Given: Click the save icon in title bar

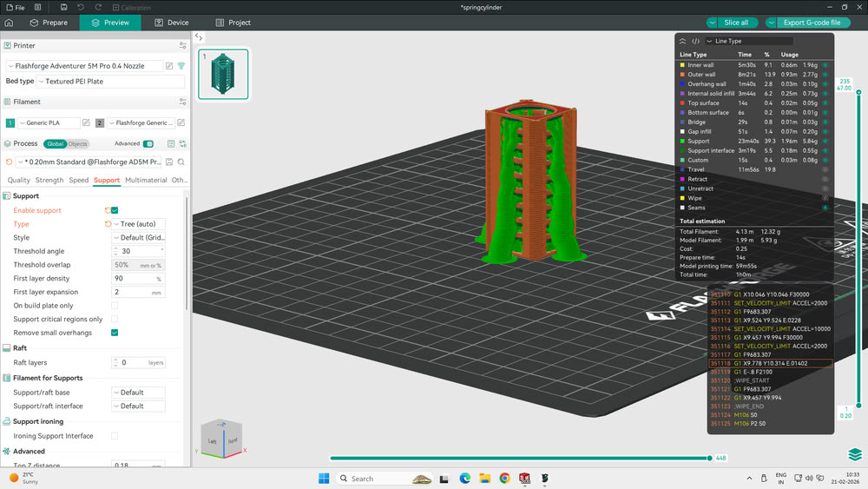Looking at the screenshot, I should coord(63,7).
